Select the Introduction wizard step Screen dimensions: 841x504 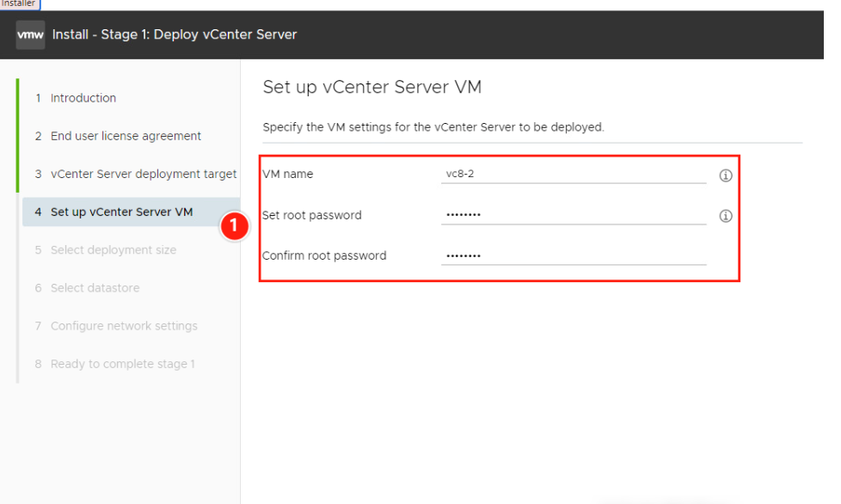pos(83,98)
